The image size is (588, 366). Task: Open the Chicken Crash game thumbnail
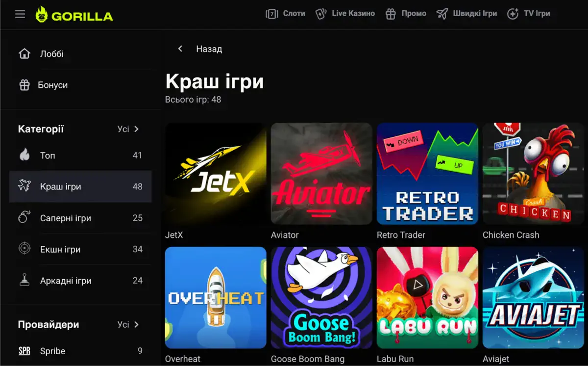tap(533, 174)
